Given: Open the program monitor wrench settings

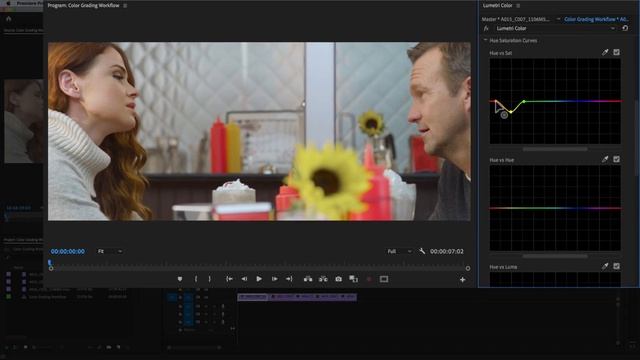Looking at the screenshot, I should (x=422, y=251).
